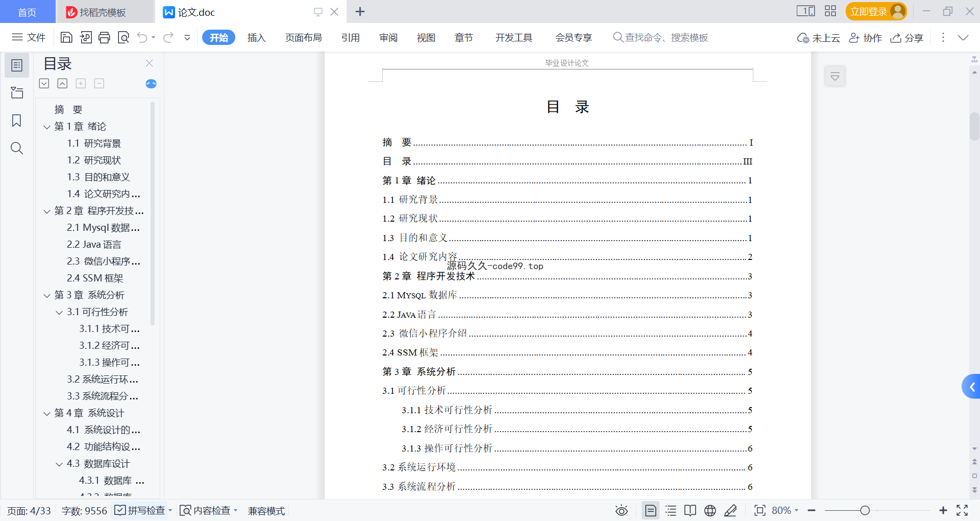Image resolution: width=980 pixels, height=521 pixels.
Task: Click the zoom slider handle
Action: click(x=865, y=510)
